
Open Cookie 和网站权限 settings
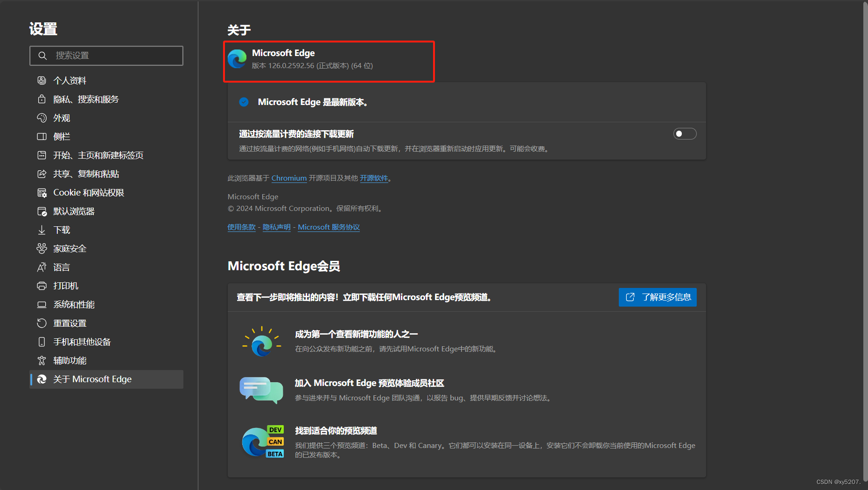[106, 192]
